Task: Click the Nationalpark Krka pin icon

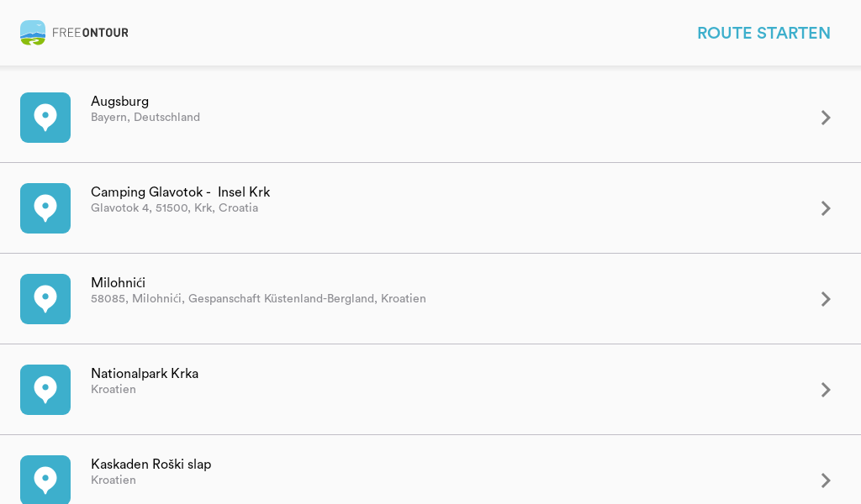Action: [x=45, y=390]
